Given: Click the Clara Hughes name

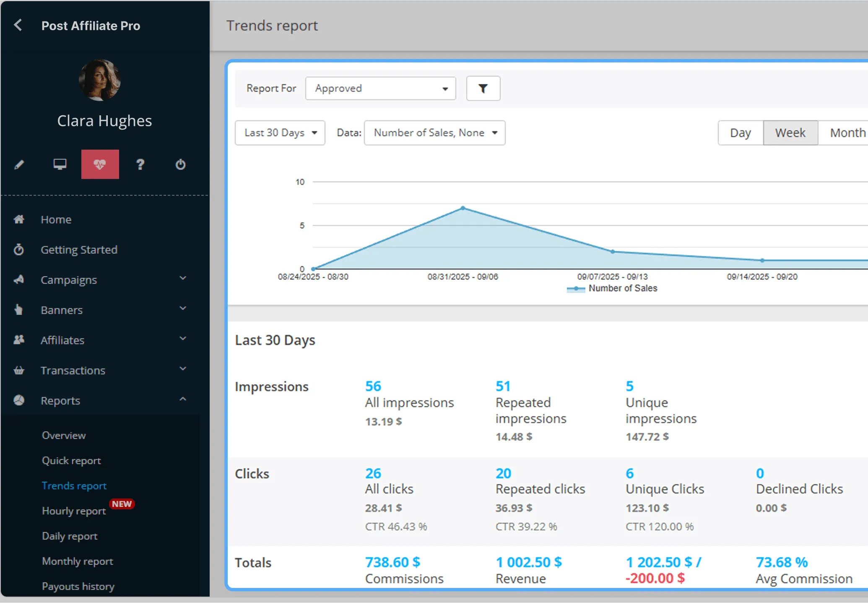Looking at the screenshot, I should pos(104,121).
